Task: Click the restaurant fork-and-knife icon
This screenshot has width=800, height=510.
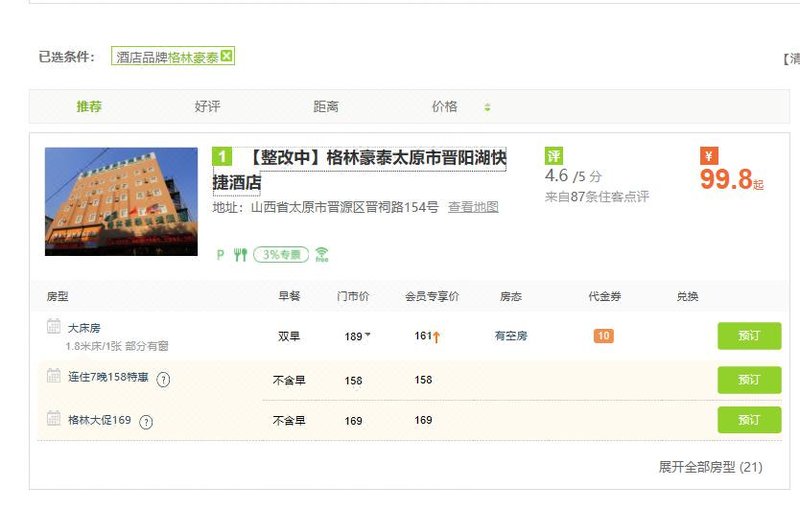Action: [x=240, y=255]
